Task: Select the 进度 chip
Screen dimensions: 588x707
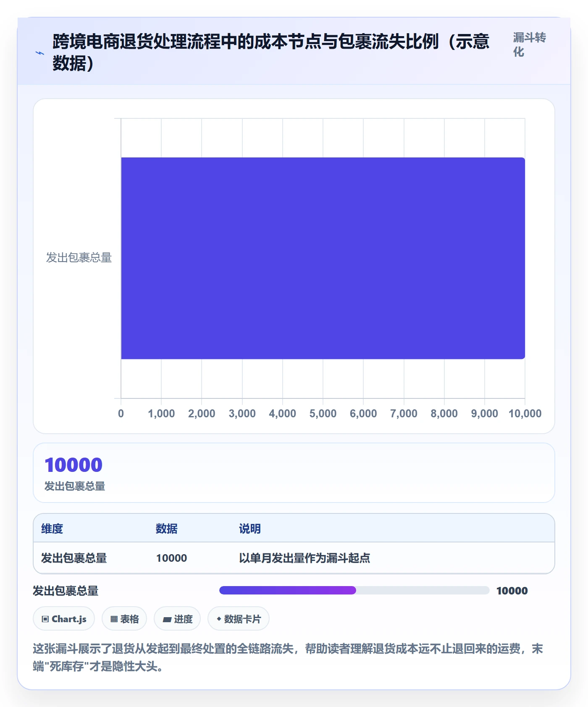Action: click(177, 619)
